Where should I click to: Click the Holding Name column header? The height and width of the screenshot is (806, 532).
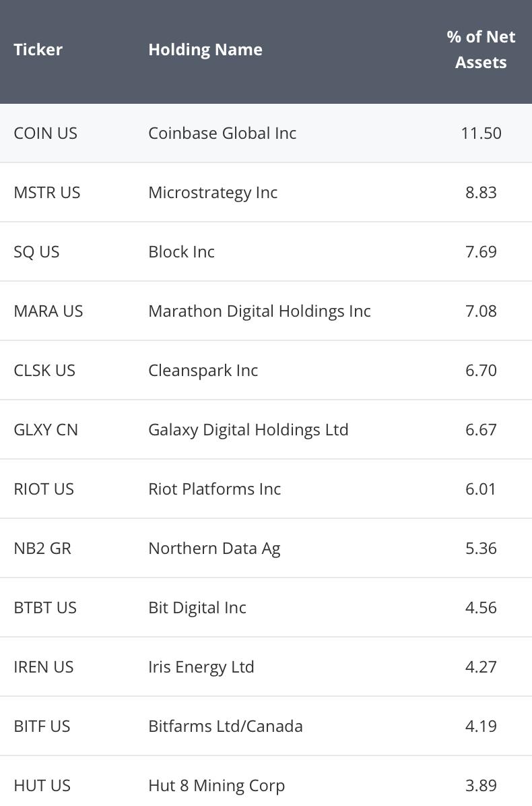pos(205,49)
